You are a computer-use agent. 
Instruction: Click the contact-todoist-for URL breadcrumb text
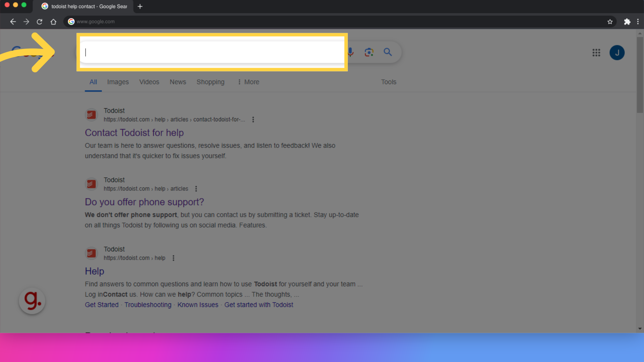click(x=219, y=119)
